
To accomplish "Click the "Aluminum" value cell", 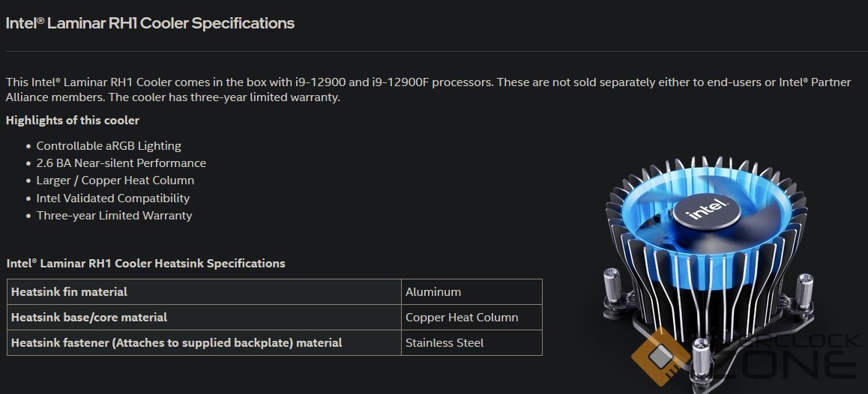I will coord(433,292).
